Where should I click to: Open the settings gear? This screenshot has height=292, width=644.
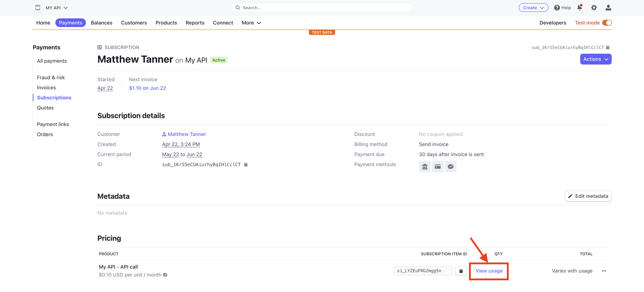click(594, 8)
